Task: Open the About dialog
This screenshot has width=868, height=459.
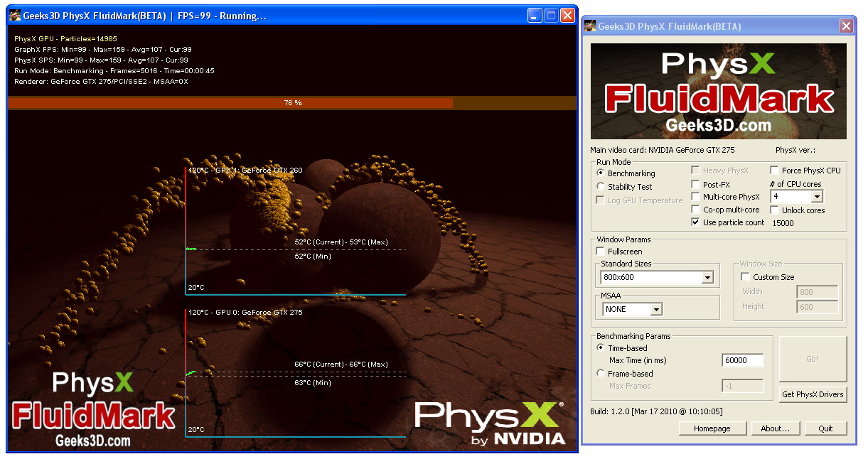Action: tap(776, 428)
